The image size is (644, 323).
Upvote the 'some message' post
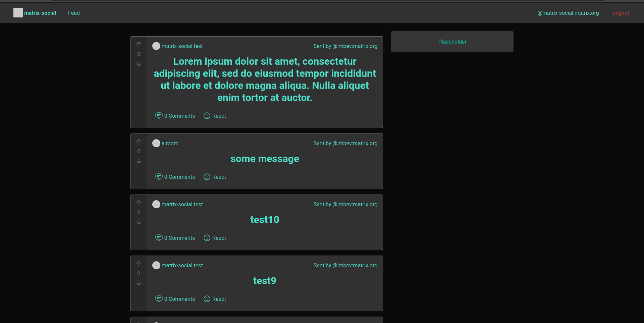coord(139,142)
